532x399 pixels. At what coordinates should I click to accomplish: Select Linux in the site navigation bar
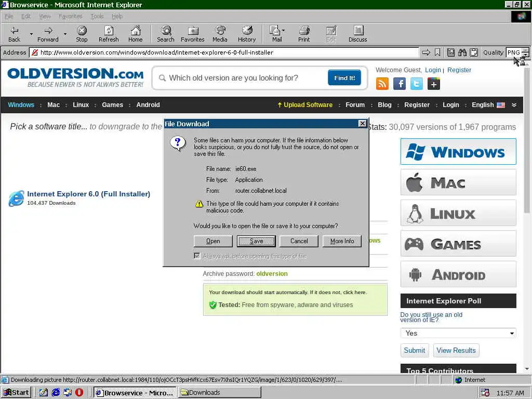click(81, 105)
